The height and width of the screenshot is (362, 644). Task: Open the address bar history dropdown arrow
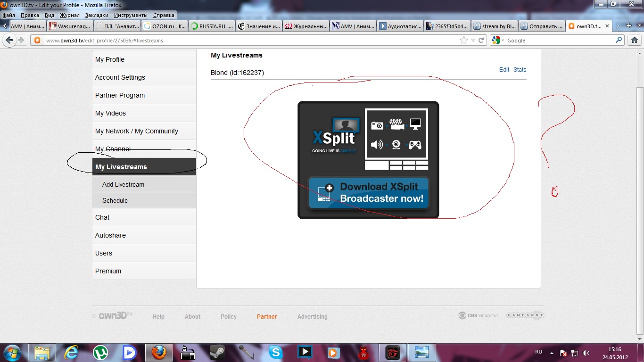point(473,40)
